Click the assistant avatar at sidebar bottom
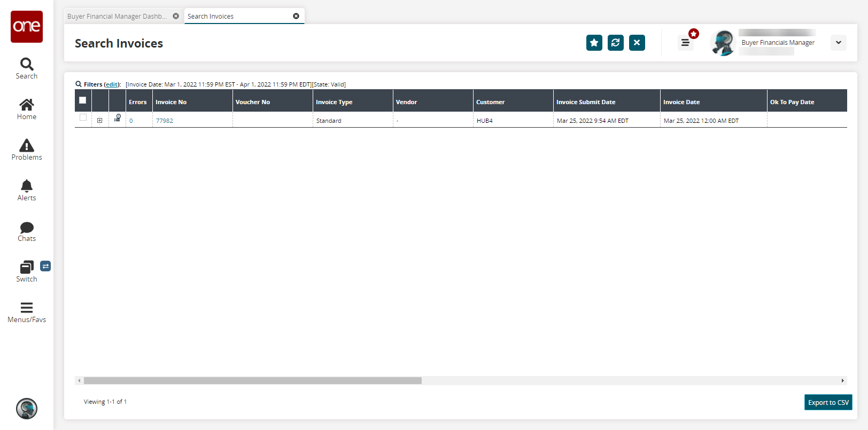 27,409
